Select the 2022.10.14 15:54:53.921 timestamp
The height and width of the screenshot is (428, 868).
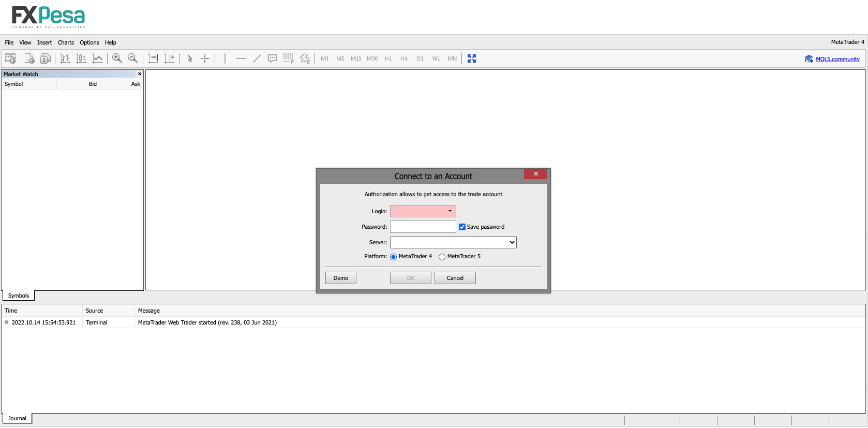tap(43, 322)
